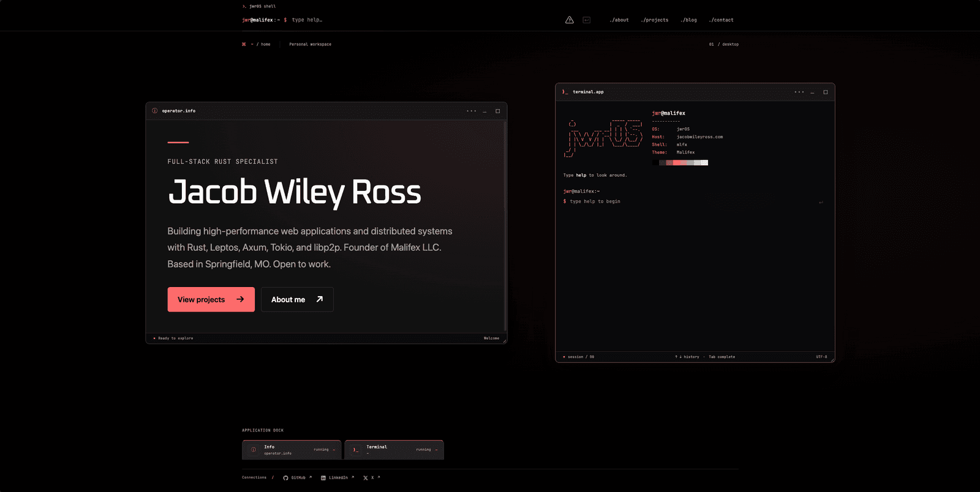Click the View projects button

click(211, 299)
